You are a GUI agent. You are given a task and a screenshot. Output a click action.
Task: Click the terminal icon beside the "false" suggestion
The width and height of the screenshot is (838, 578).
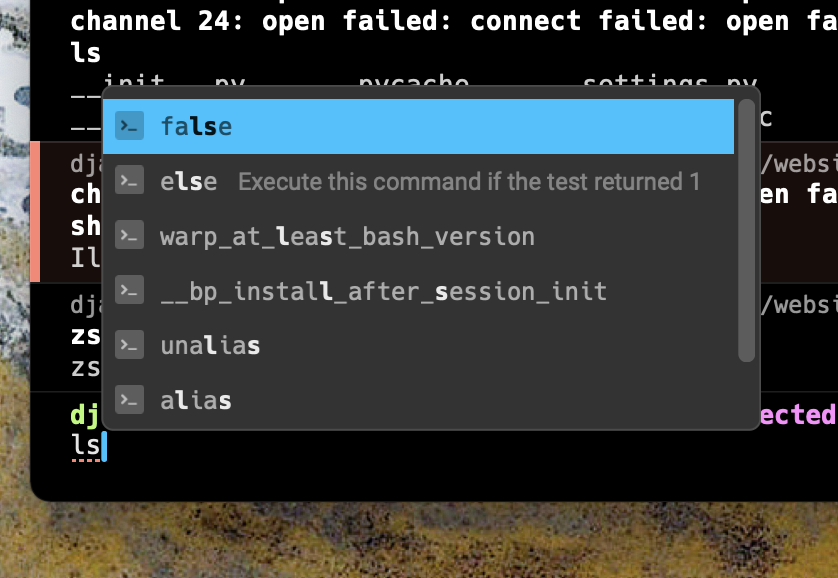[128, 126]
